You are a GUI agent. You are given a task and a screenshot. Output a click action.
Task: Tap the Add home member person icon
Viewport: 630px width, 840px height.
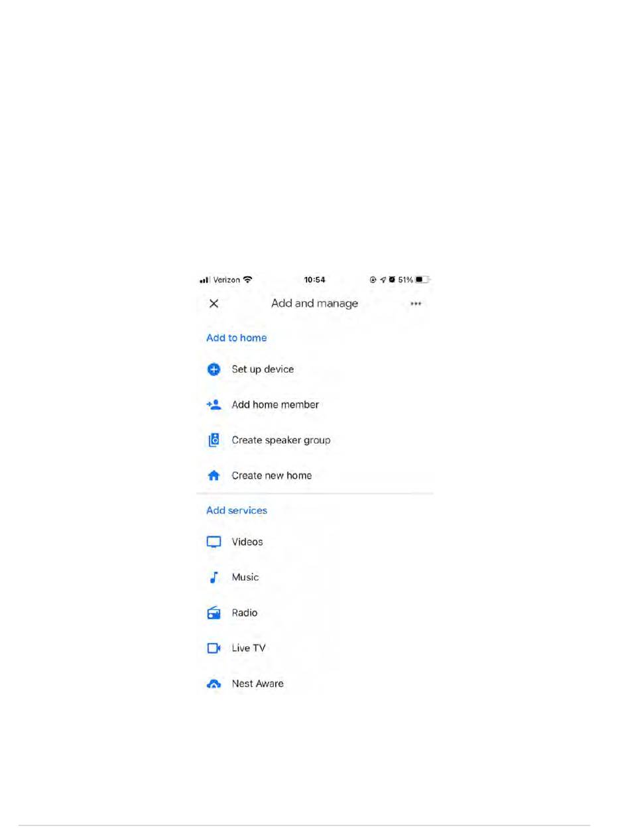click(x=214, y=404)
